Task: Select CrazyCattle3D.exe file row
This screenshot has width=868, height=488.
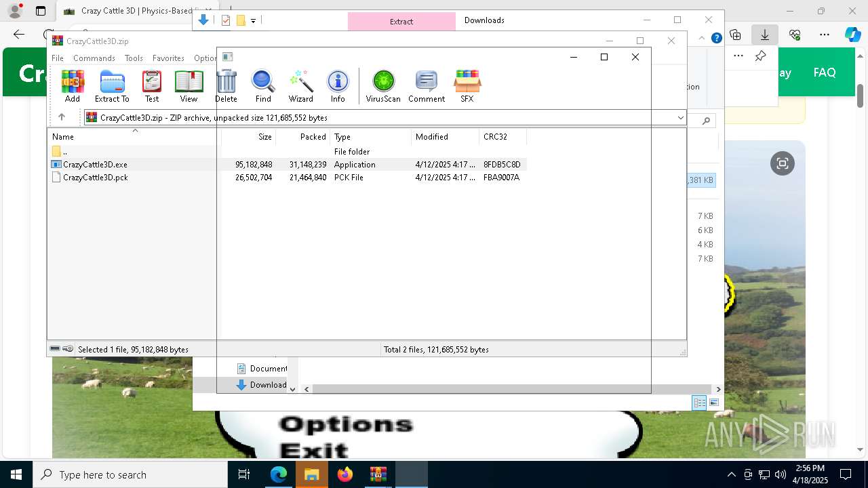Action: pyautogui.click(x=288, y=165)
